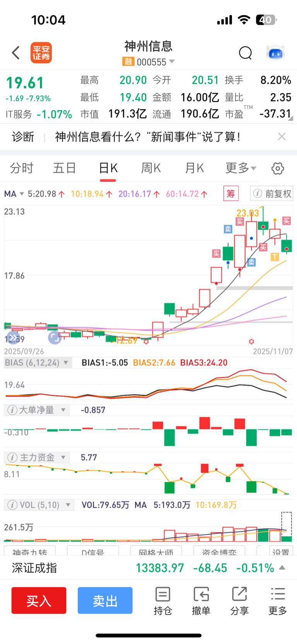Click the 23.03 high price label
Screen dimensions: 297x644
[x=247, y=213]
